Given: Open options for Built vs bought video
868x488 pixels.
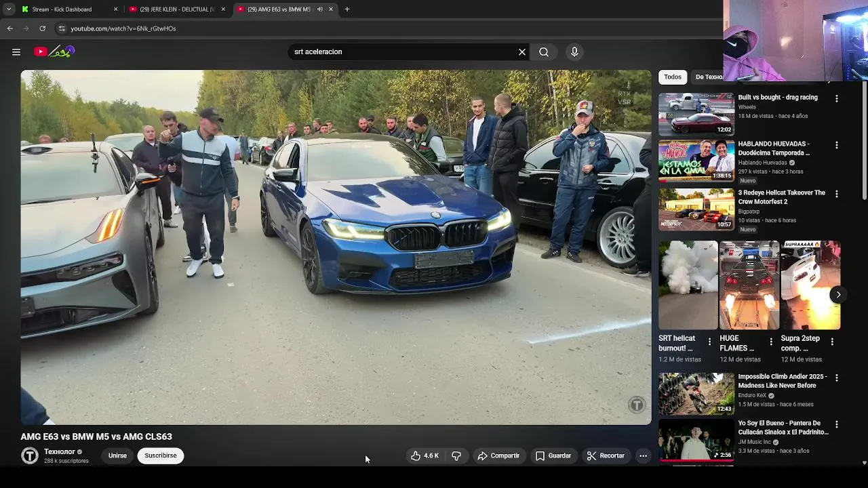Looking at the screenshot, I should tap(836, 99).
